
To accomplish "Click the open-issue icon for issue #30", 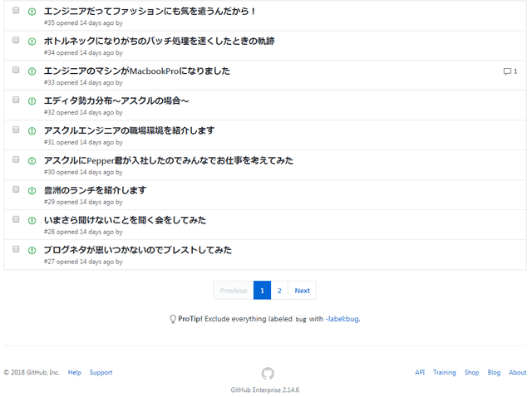I will pyautogui.click(x=32, y=161).
